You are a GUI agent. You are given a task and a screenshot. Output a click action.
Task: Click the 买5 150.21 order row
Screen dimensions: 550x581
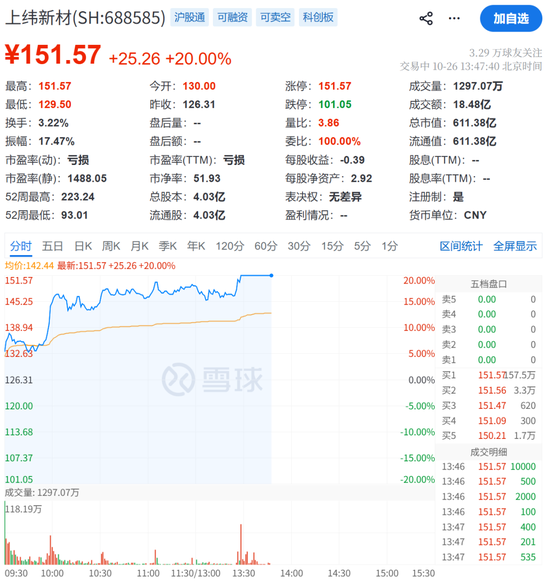488,436
